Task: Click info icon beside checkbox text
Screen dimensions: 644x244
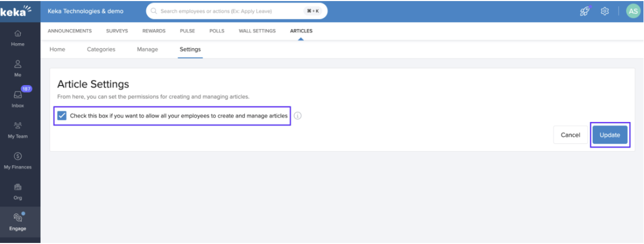Action: [297, 116]
